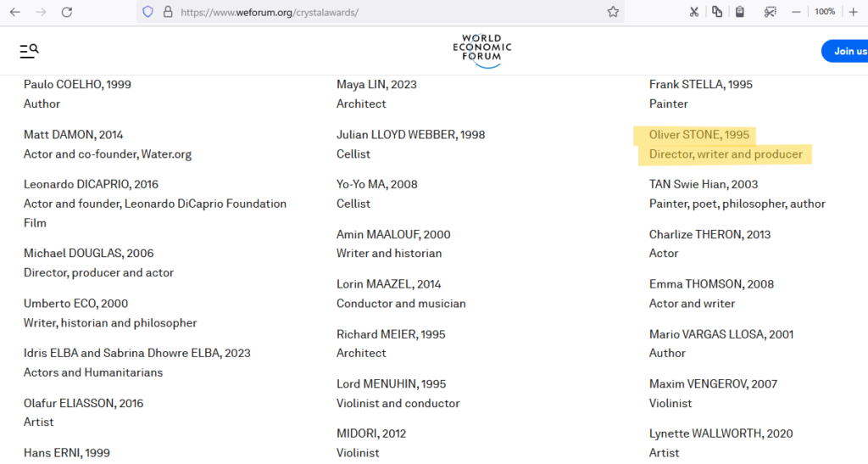Take a screenshot with the toolbar icon
868x464 pixels.
[x=770, y=12]
